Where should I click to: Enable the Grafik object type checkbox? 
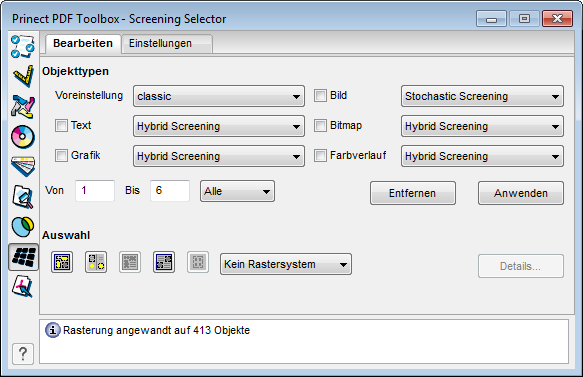coord(61,155)
